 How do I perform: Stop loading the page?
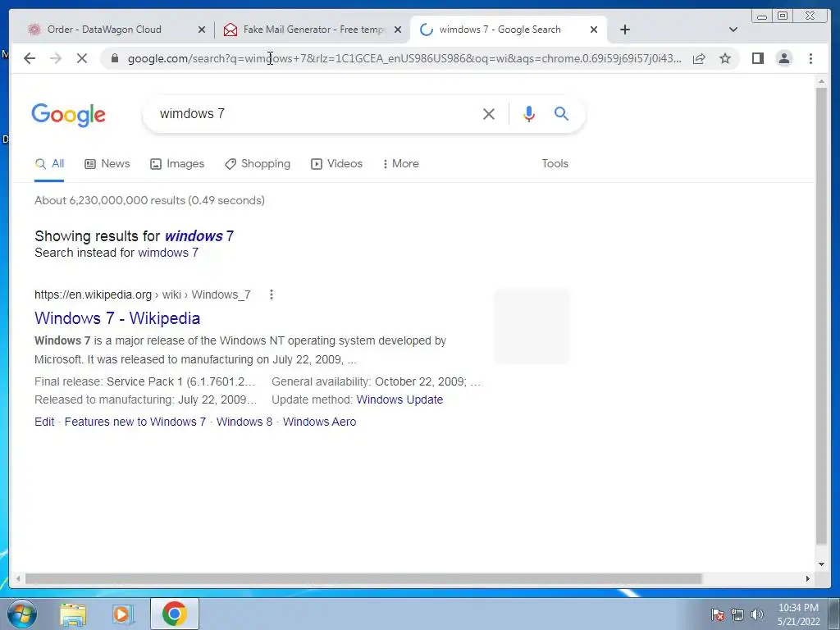coord(82,58)
